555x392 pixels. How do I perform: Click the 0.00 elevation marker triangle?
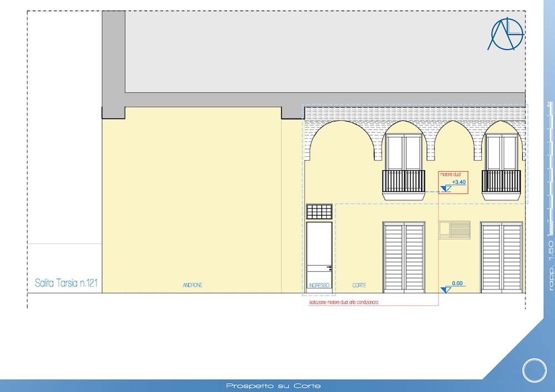click(x=444, y=289)
